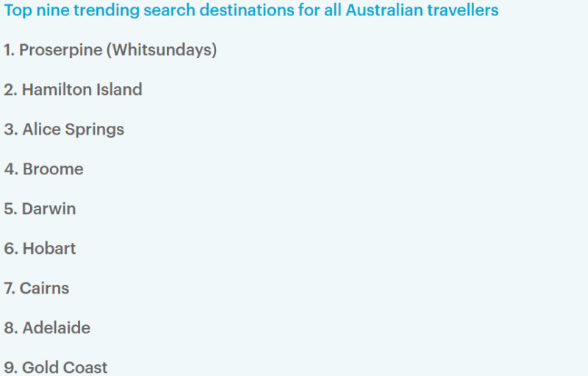Click the number 8 before Adelaide
588x376 pixels.
(x=10, y=328)
